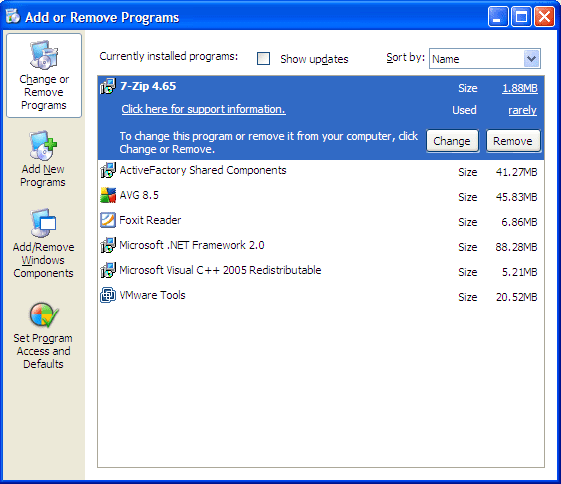The image size is (561, 484).
Task: Click the Change or Remove Programs sidebar icon
Action: 44,54
